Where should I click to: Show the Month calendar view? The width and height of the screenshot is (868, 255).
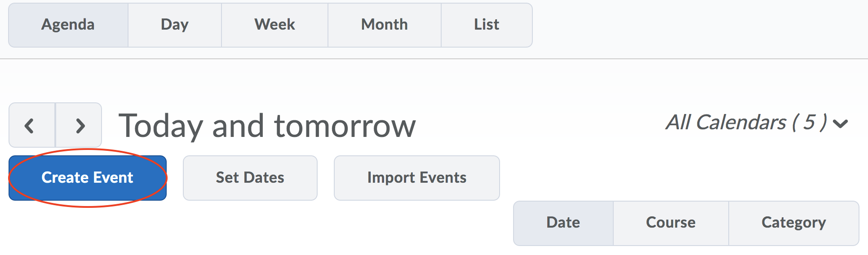385,25
